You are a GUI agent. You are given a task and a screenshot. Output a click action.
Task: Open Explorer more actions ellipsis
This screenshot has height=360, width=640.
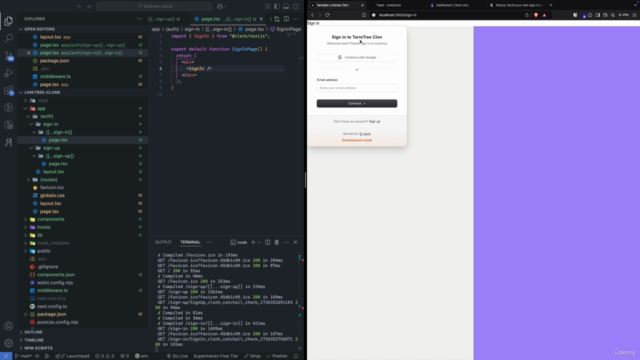click(x=140, y=19)
